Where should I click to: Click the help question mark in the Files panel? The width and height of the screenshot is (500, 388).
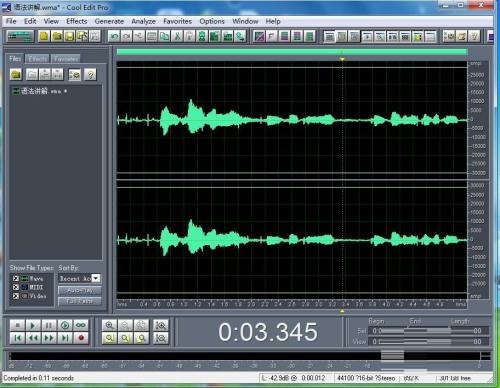click(90, 75)
